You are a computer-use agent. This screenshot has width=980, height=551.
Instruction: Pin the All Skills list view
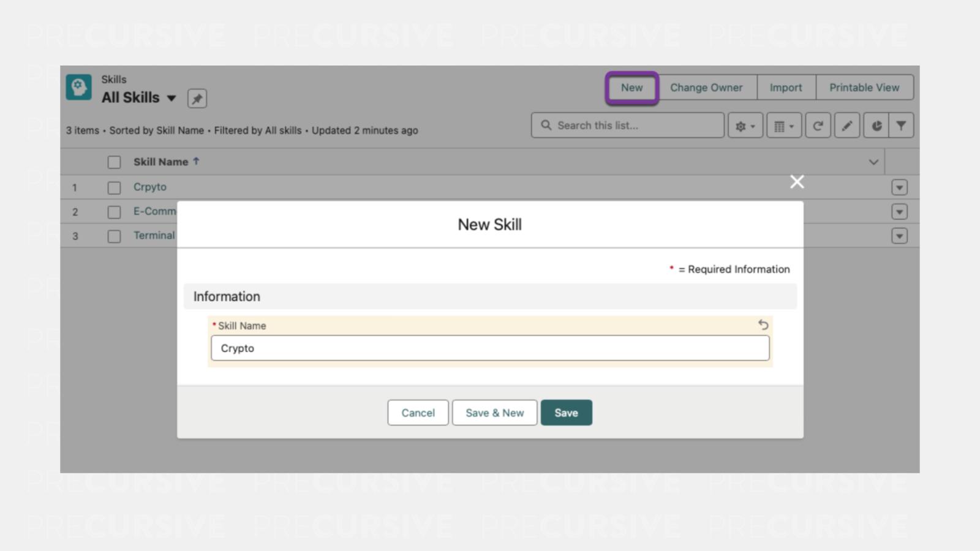197,98
